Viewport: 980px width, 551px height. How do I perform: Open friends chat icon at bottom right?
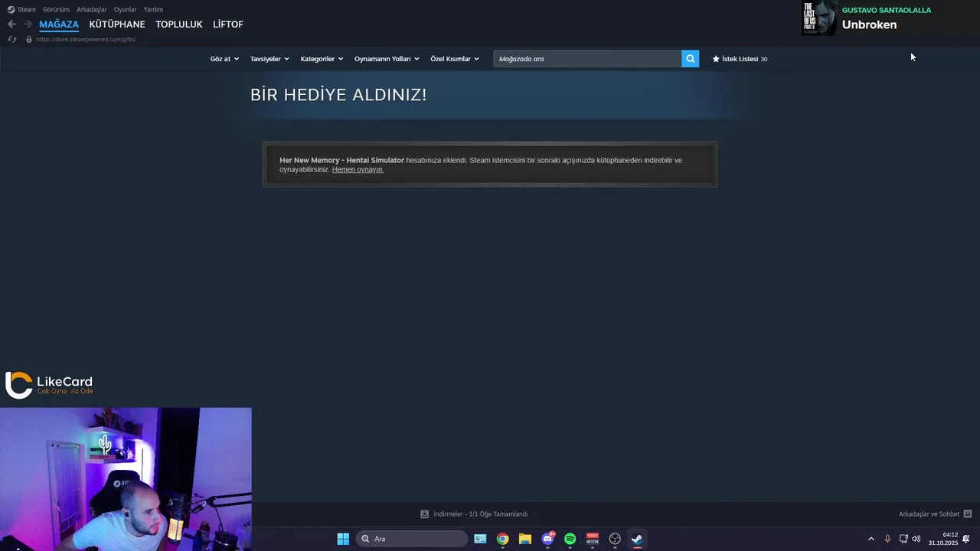click(x=968, y=514)
